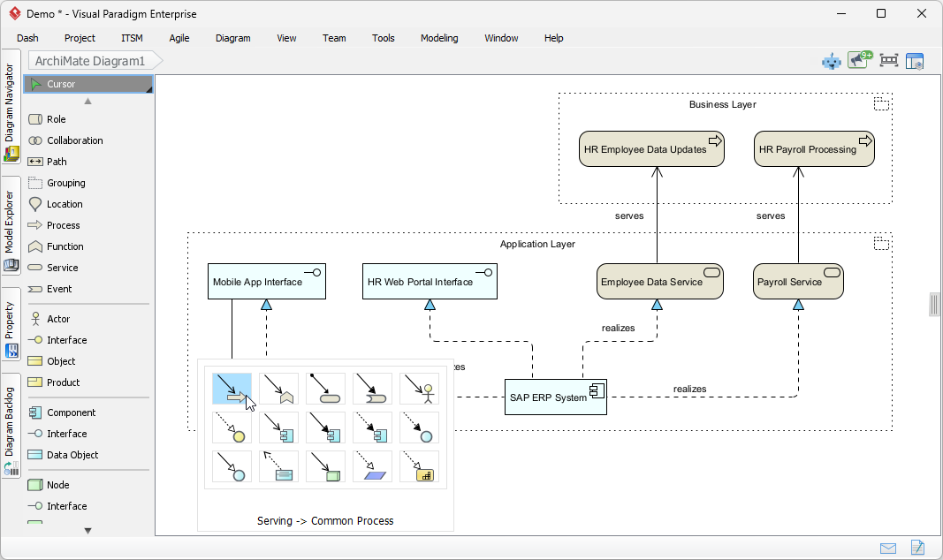943x560 pixels.
Task: Click the mail icon in the status bar
Action: 888,549
